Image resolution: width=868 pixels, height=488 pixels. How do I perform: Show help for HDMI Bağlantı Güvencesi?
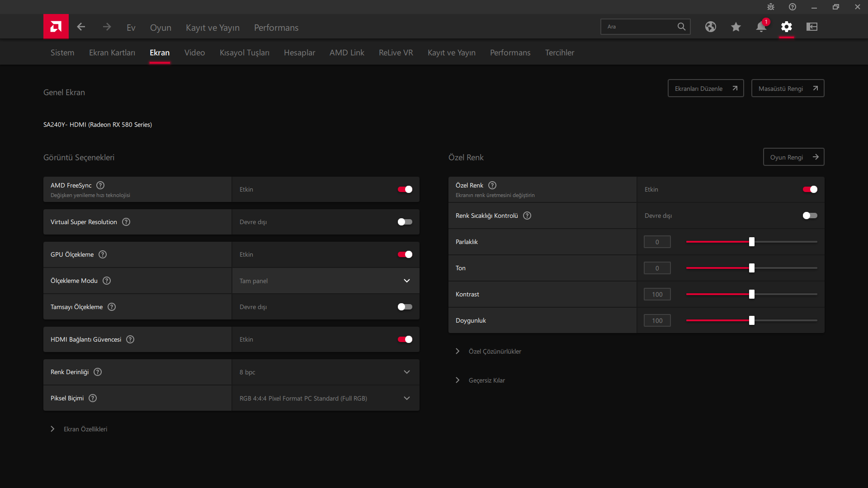[130, 339]
